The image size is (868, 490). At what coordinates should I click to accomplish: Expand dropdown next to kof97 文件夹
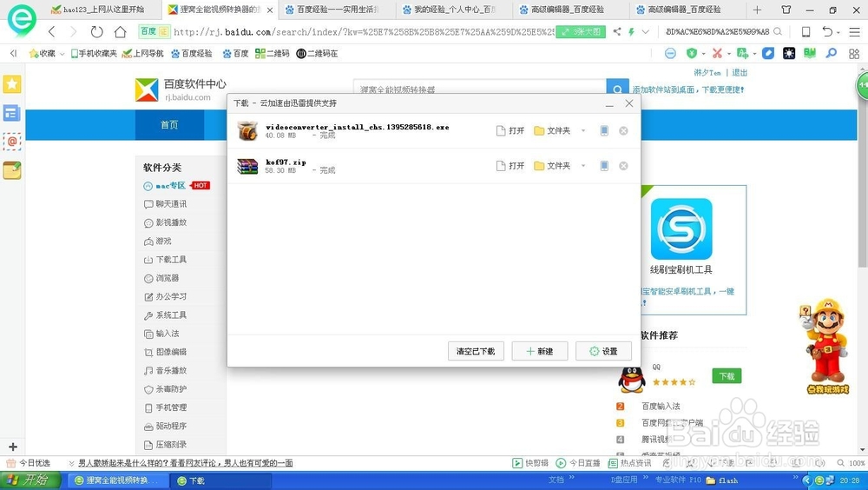click(x=583, y=166)
